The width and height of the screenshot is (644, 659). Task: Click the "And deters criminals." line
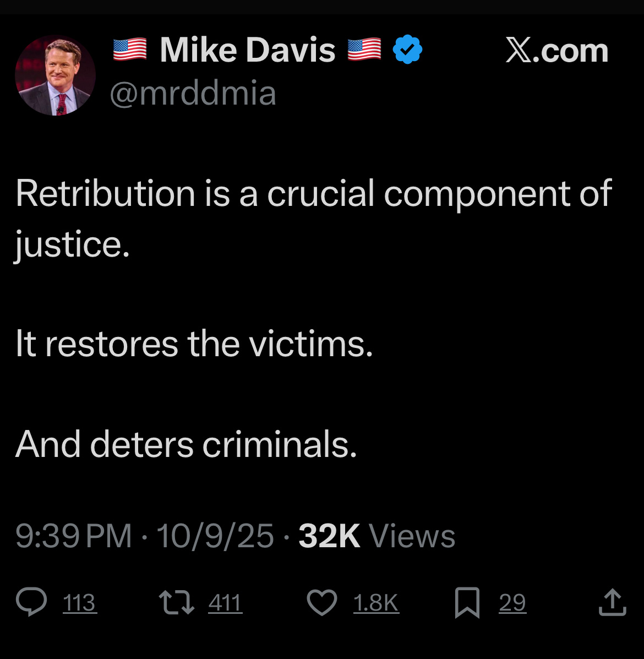(x=186, y=444)
